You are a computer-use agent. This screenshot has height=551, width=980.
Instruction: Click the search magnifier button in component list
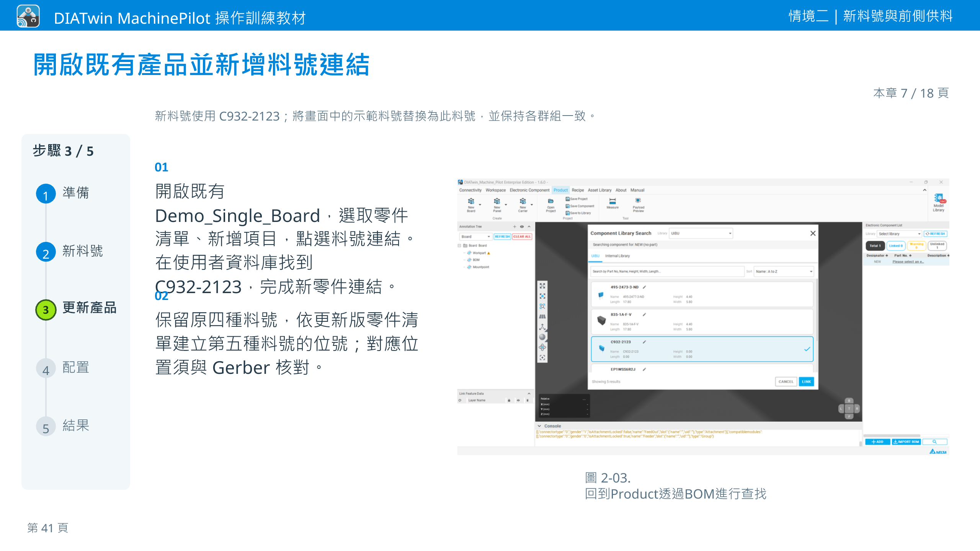[934, 442]
